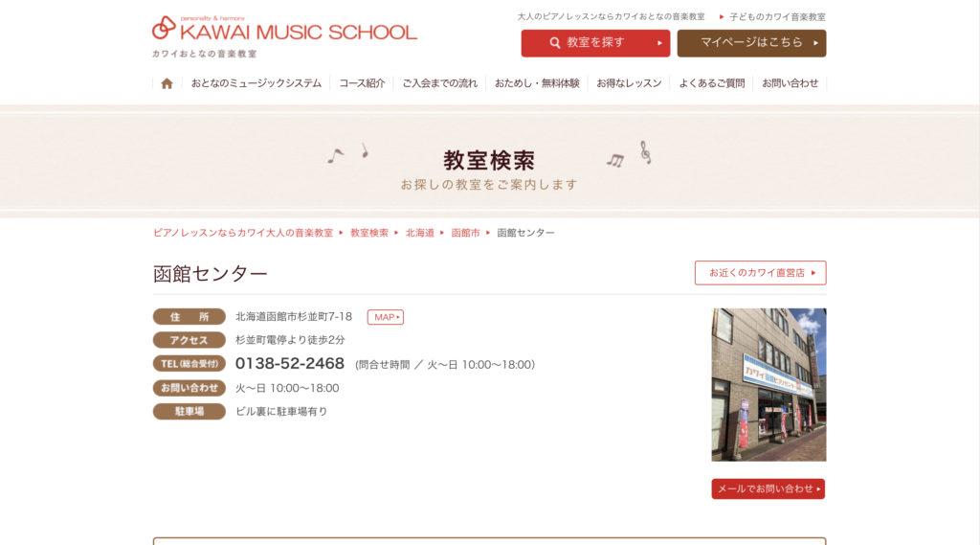
Task: Open the MAP button beside the address
Action: point(385,317)
